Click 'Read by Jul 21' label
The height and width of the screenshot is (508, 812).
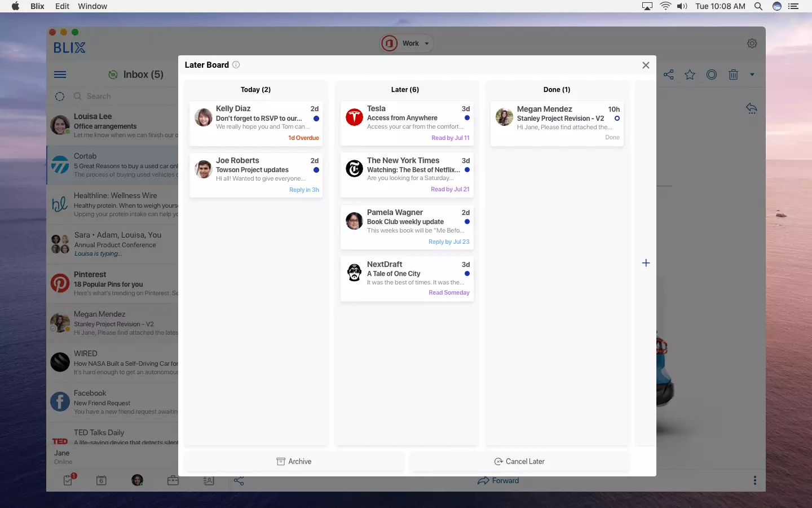(x=450, y=189)
